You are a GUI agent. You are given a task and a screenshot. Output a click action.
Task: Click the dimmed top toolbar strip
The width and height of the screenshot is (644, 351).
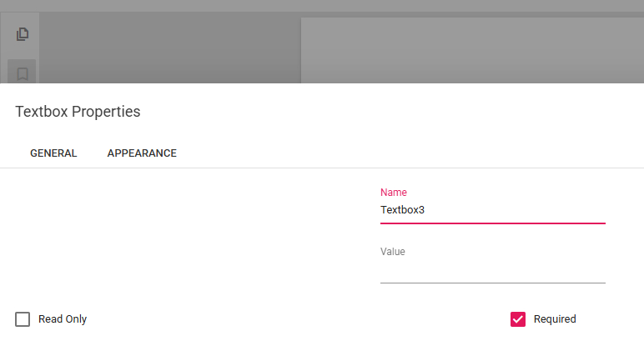pyautogui.click(x=334, y=5)
